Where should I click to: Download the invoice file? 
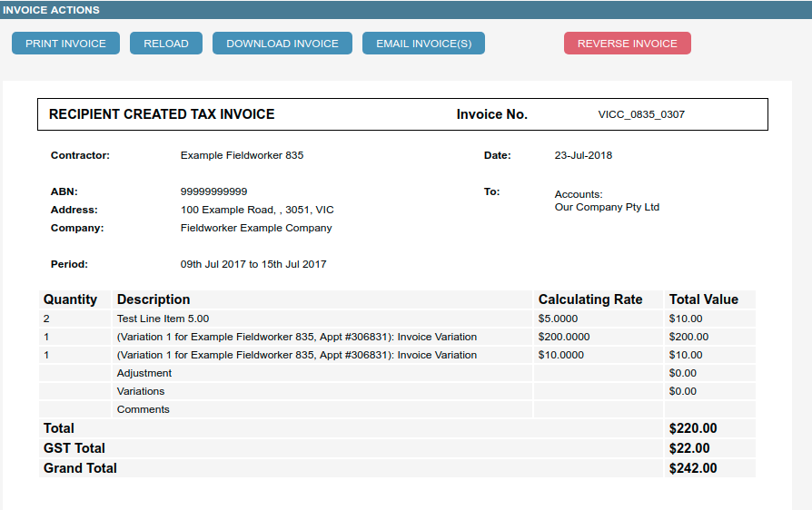click(x=282, y=44)
